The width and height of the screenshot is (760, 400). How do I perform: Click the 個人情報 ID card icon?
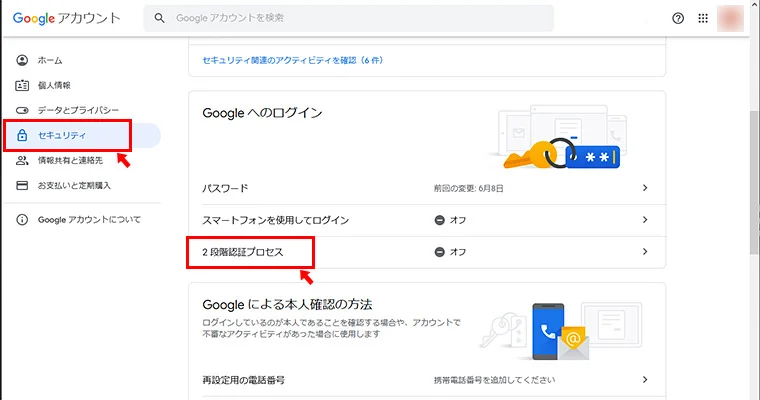22,85
